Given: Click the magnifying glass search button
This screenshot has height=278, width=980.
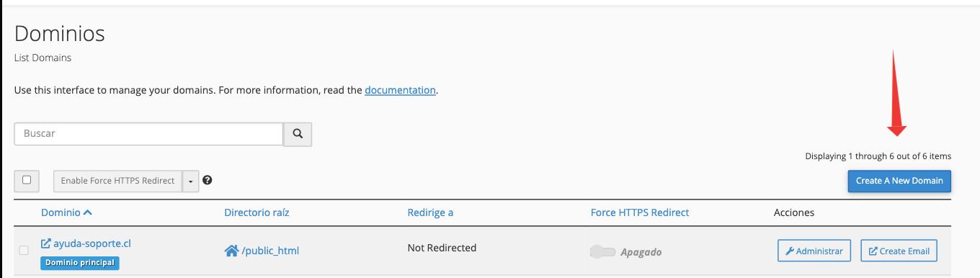Looking at the screenshot, I should 298,134.
